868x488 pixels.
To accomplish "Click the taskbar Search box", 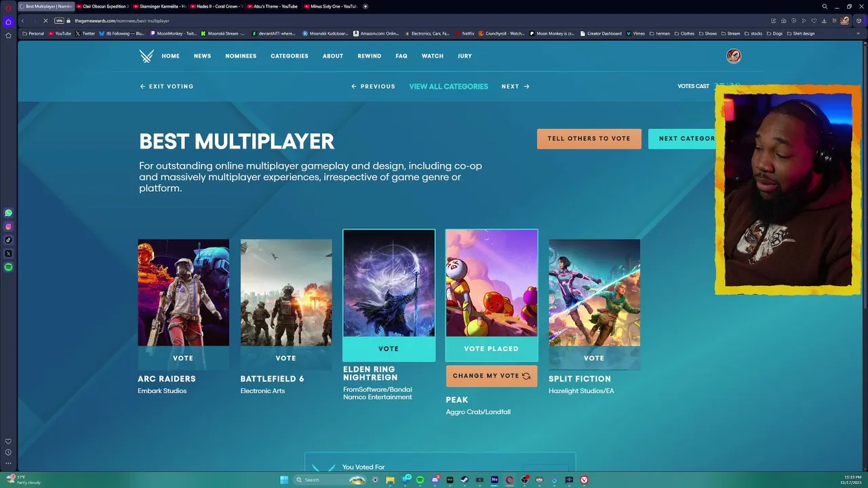I will click(x=330, y=480).
